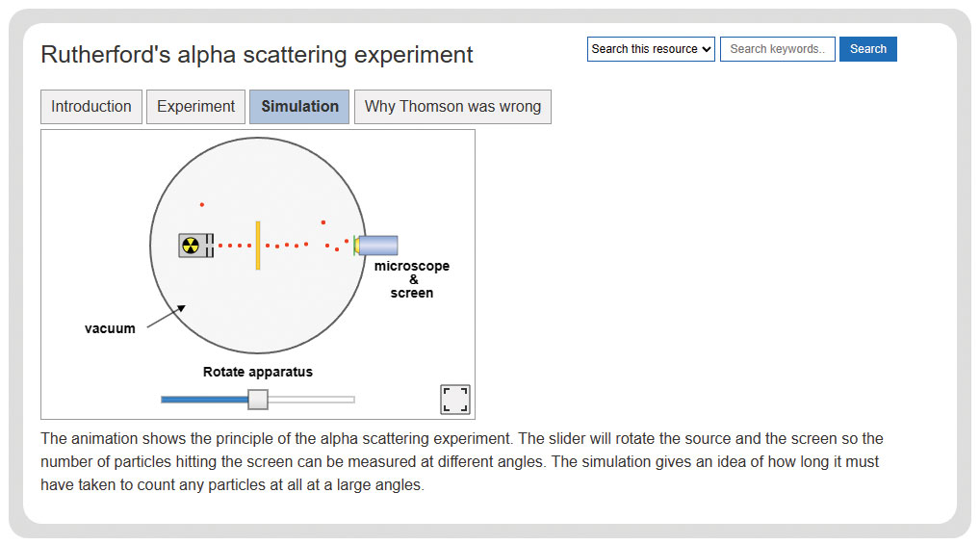Open the Search this resource dropdown
The height and width of the screenshot is (545, 980).
[x=651, y=49]
